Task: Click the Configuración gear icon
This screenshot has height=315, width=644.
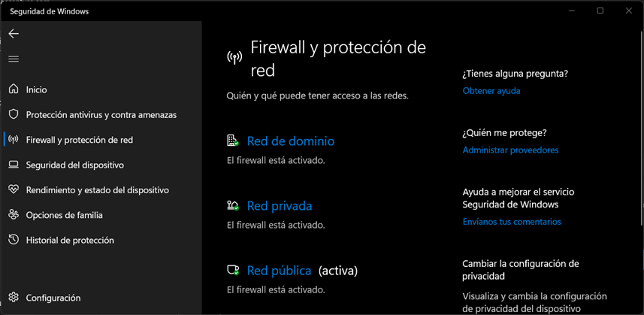Action: [14, 298]
